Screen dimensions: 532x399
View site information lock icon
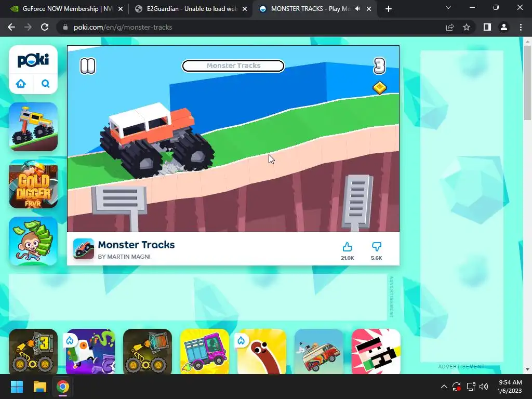click(65, 27)
